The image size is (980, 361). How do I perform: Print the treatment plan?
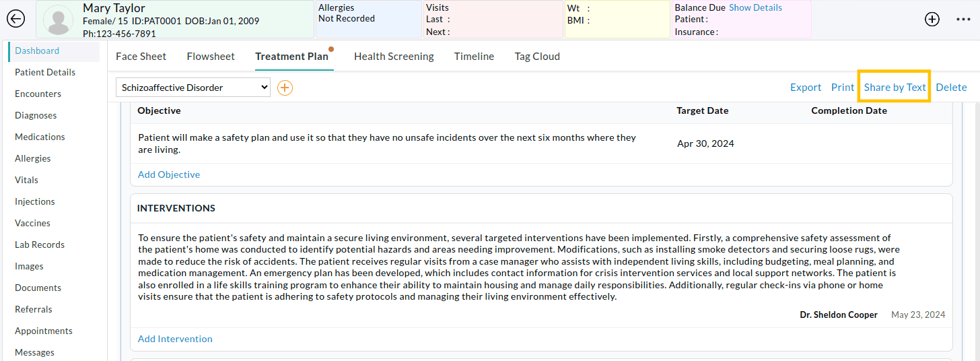click(842, 88)
